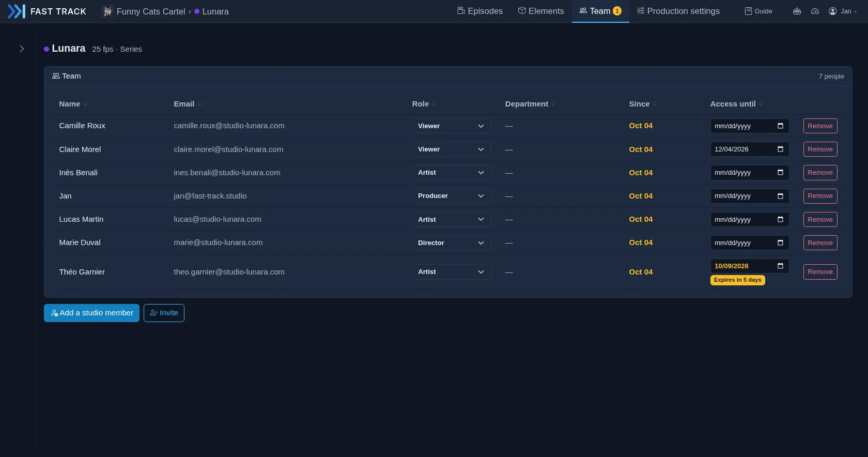This screenshot has width=868, height=457.
Task: Click the 7 people count label
Action: click(831, 77)
